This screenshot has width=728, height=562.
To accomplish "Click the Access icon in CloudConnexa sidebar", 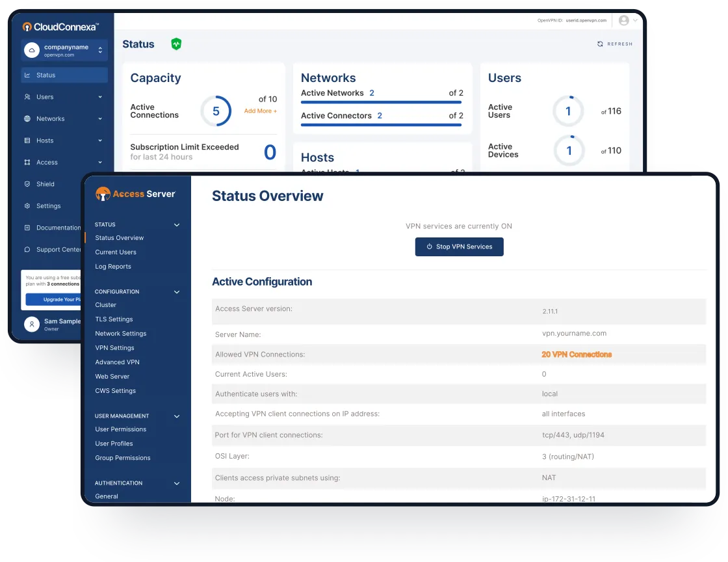I will pyautogui.click(x=27, y=162).
